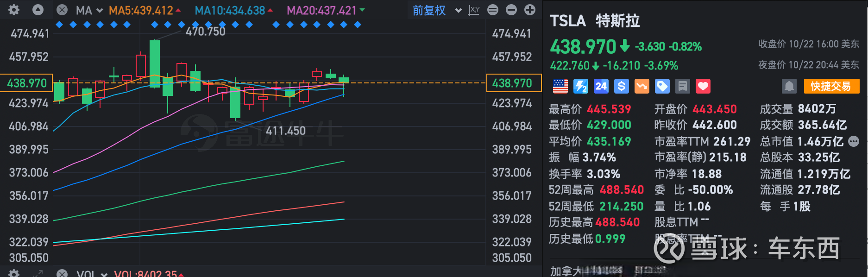Toggle the XY axis coordinate icon
868x277 pixels.
tap(474, 10)
